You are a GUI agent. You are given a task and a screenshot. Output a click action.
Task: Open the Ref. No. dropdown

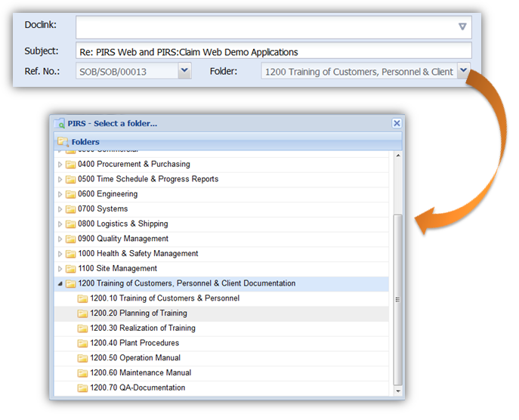[184, 71]
